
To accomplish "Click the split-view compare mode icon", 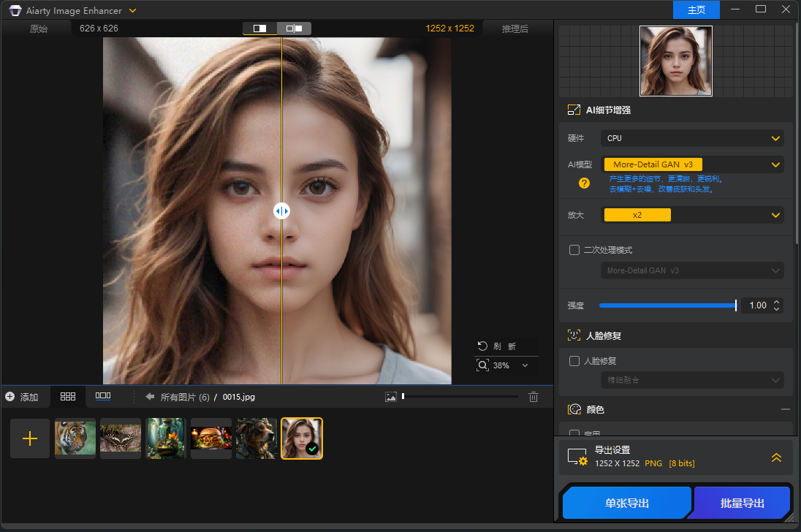I will coord(260,28).
